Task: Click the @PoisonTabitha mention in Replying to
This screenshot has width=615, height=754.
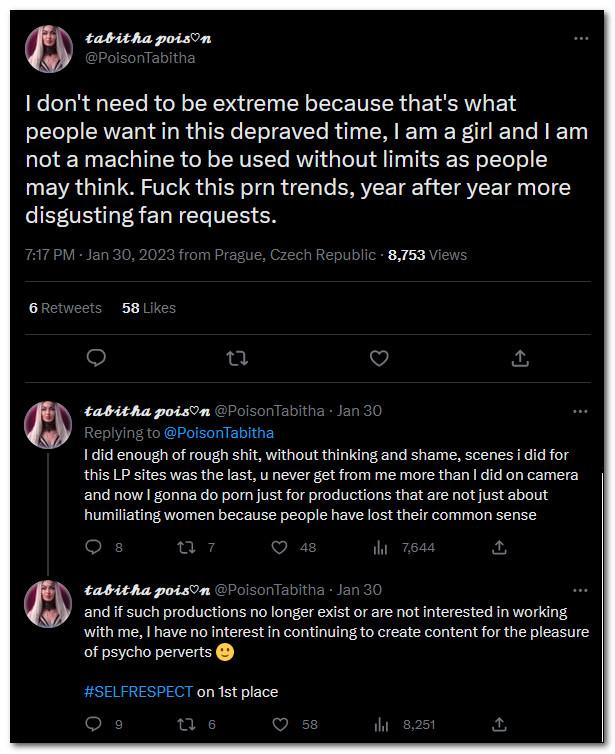Action: pyautogui.click(x=218, y=432)
